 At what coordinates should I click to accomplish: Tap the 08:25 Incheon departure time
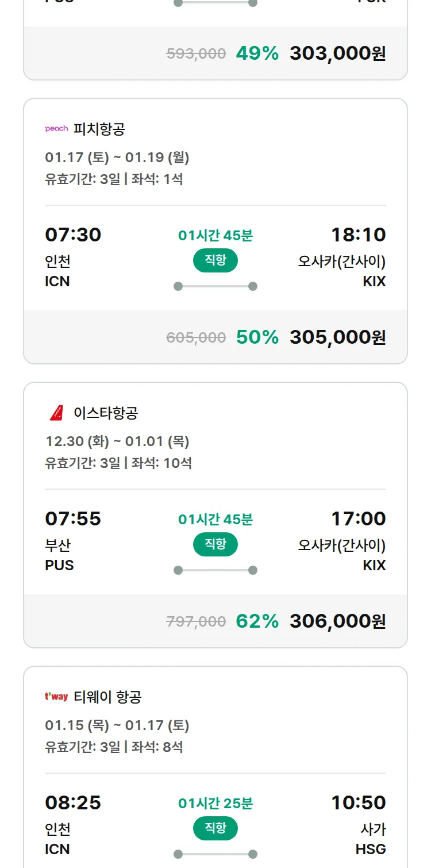pyautogui.click(x=73, y=802)
